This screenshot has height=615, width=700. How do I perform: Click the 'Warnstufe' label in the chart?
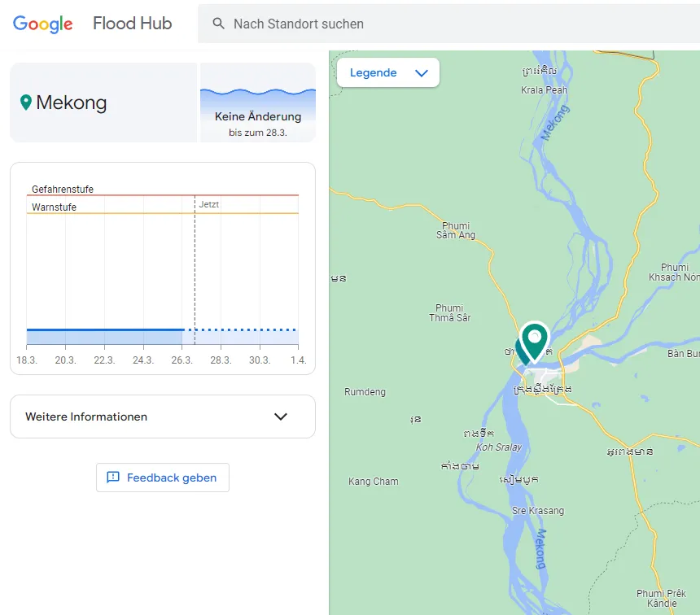(x=54, y=207)
